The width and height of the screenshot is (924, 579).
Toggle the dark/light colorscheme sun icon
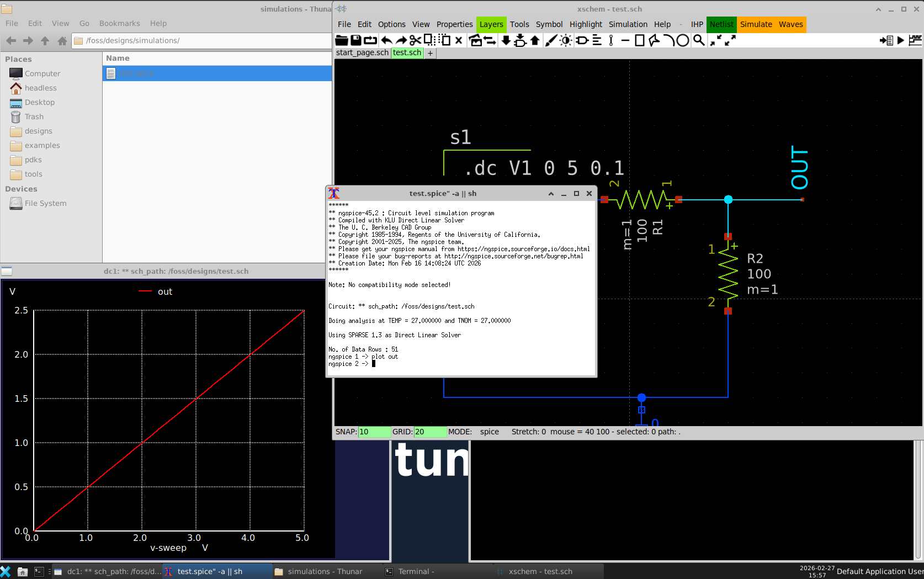[566, 40]
